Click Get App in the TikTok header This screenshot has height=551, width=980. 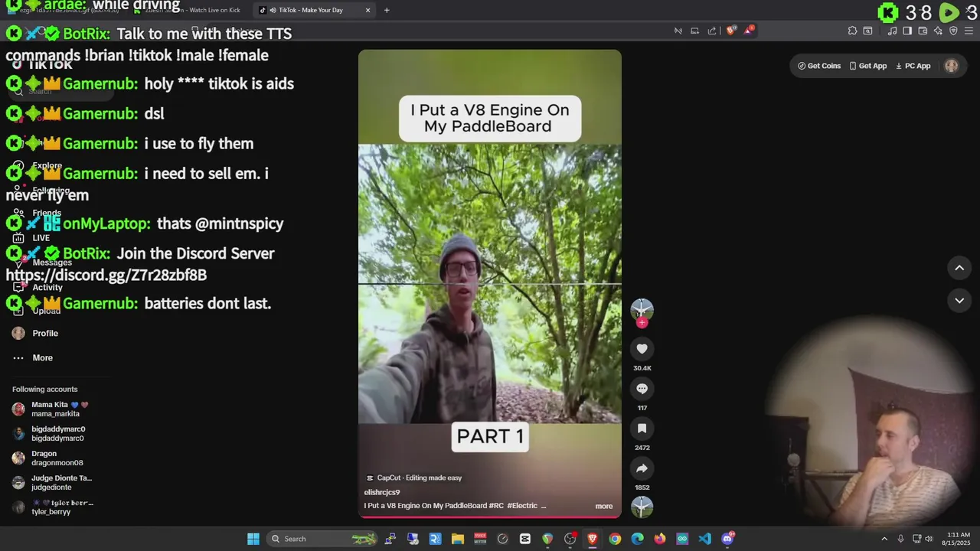[x=868, y=66]
